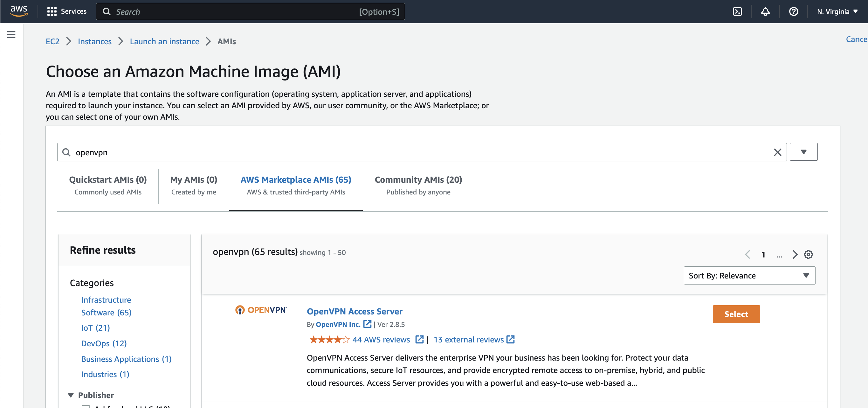Open the hamburger side navigation menu

click(11, 34)
